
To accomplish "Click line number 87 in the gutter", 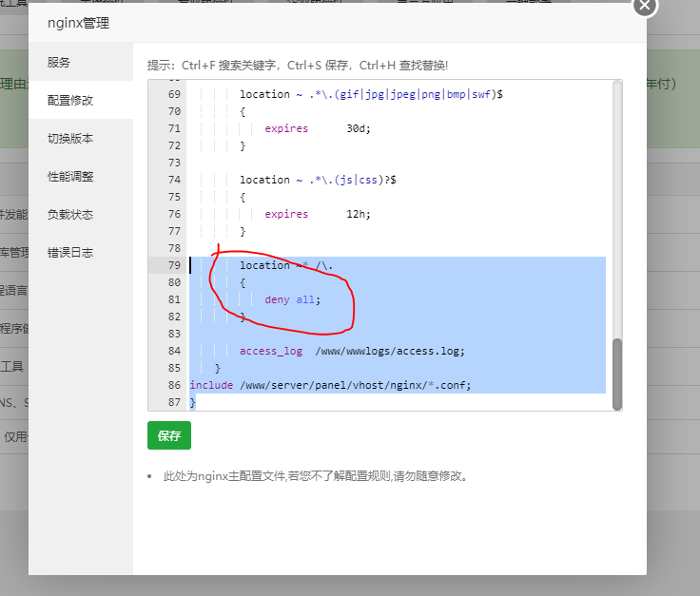I will (x=174, y=402).
